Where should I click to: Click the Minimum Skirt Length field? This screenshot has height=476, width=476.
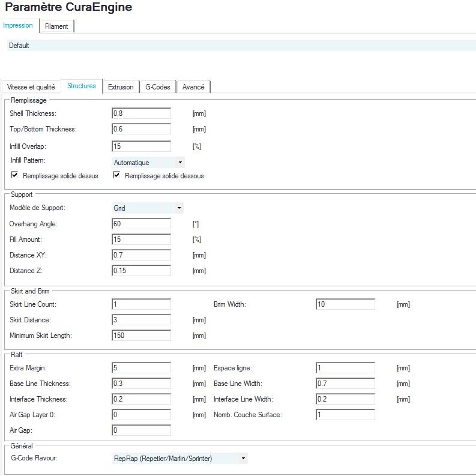[x=141, y=336]
